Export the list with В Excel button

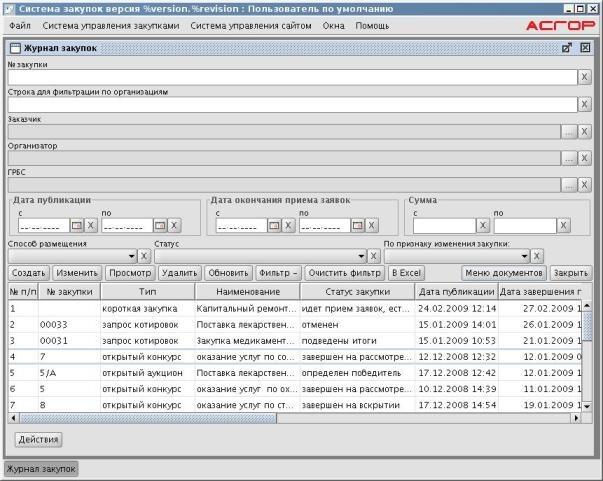(x=407, y=272)
